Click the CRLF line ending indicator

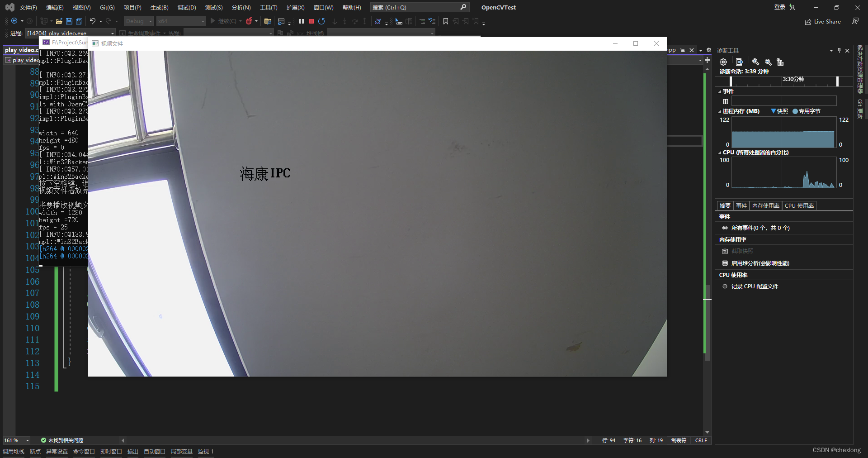click(x=701, y=440)
